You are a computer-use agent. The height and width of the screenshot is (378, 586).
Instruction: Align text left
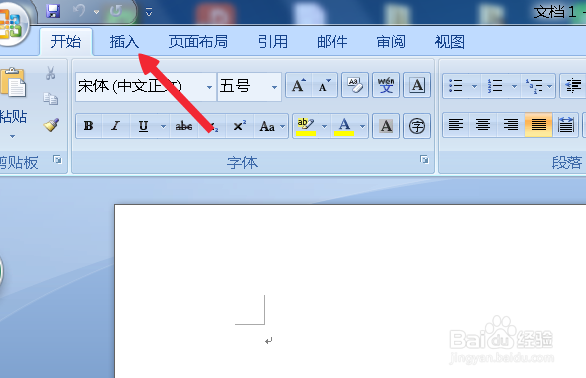456,125
